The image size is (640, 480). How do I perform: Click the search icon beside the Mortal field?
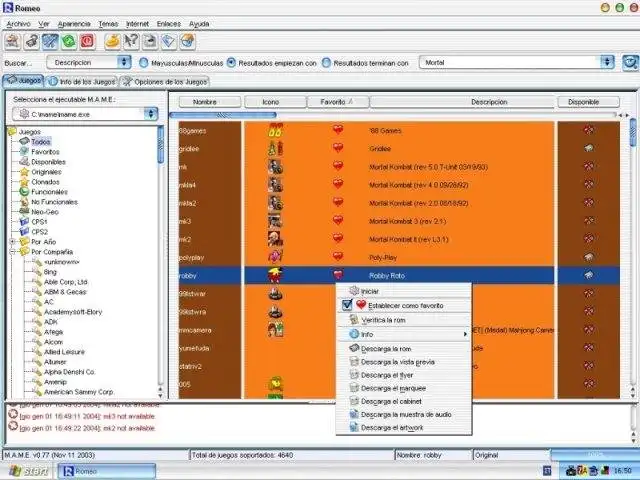point(631,62)
